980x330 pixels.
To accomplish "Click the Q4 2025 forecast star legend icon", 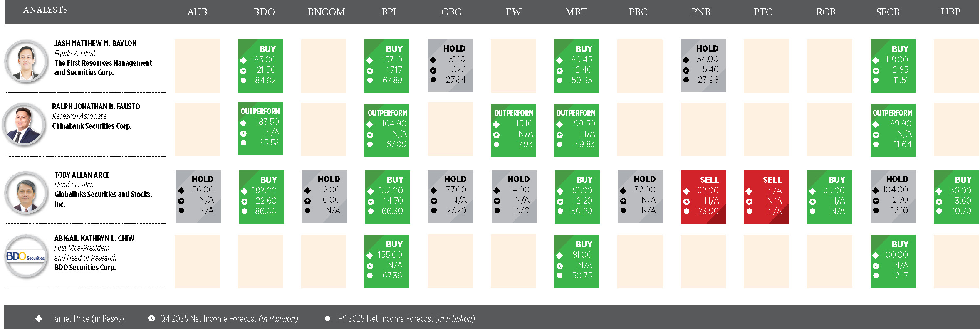I will click(x=152, y=318).
